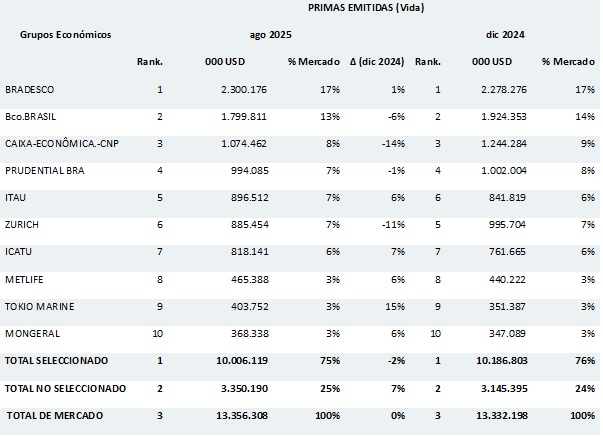The height and width of the screenshot is (436, 603).
Task: Select the Bco.BRASIL row label
Action: (x=33, y=117)
